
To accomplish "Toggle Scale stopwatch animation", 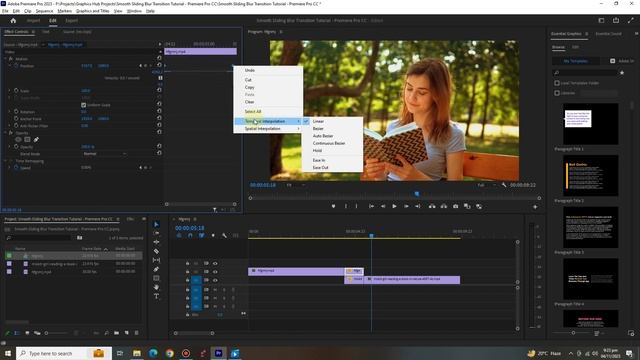I will 16,91.
